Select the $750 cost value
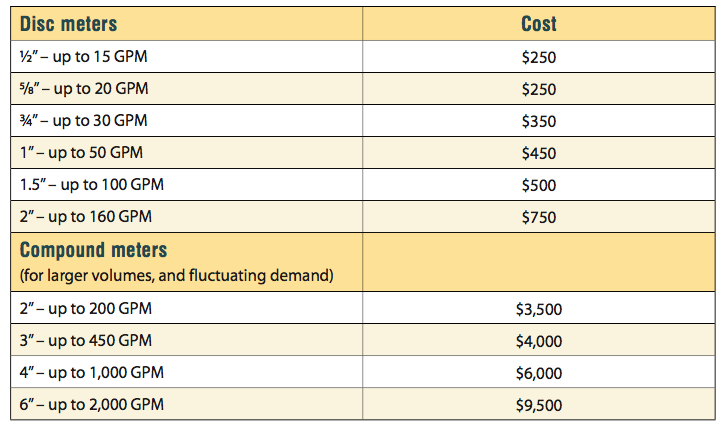723x428 pixels. (539, 217)
